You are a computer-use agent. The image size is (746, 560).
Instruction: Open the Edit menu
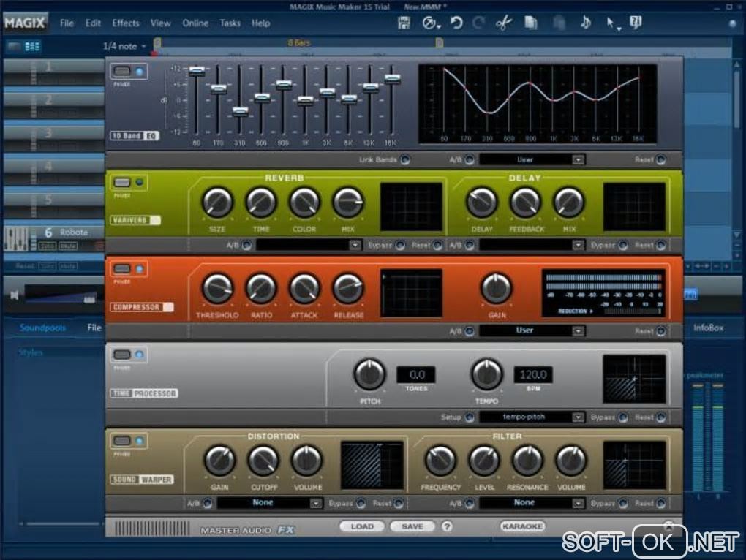93,23
